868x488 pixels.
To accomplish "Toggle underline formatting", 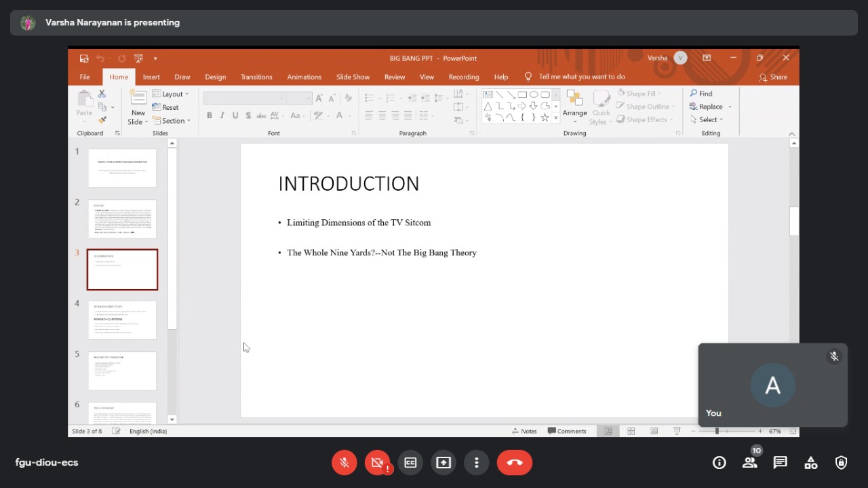I will point(235,115).
